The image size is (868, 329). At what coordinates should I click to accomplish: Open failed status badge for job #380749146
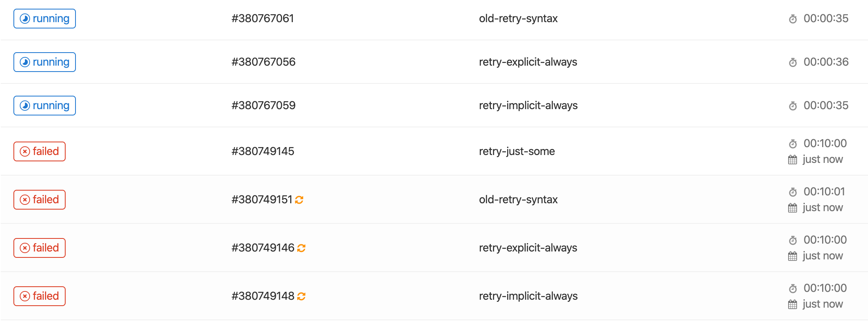point(40,248)
